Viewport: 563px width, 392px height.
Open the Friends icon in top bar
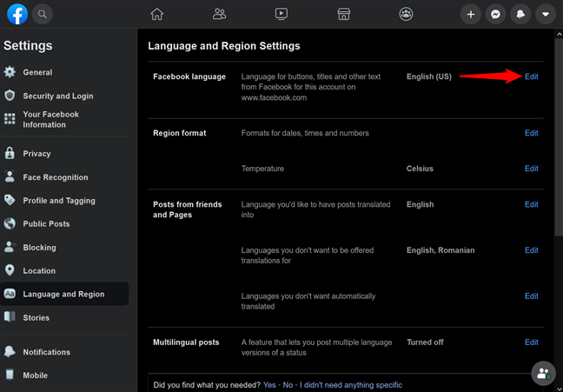pos(219,14)
